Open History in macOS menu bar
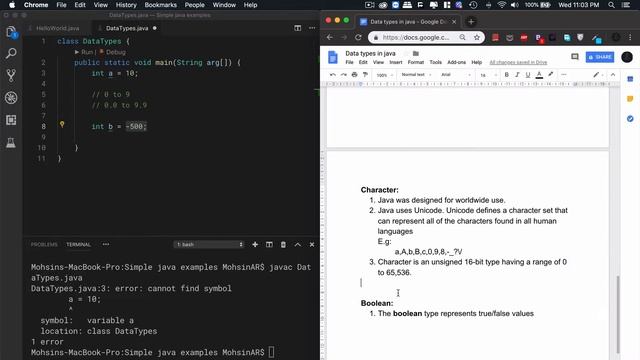640x360 pixels. click(126, 5)
